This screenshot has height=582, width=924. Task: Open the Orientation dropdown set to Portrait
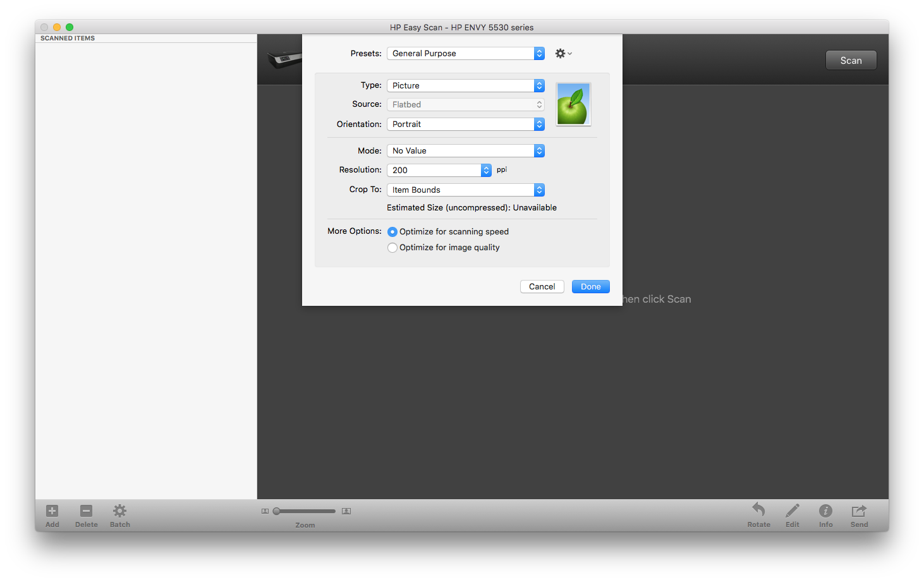pos(466,124)
